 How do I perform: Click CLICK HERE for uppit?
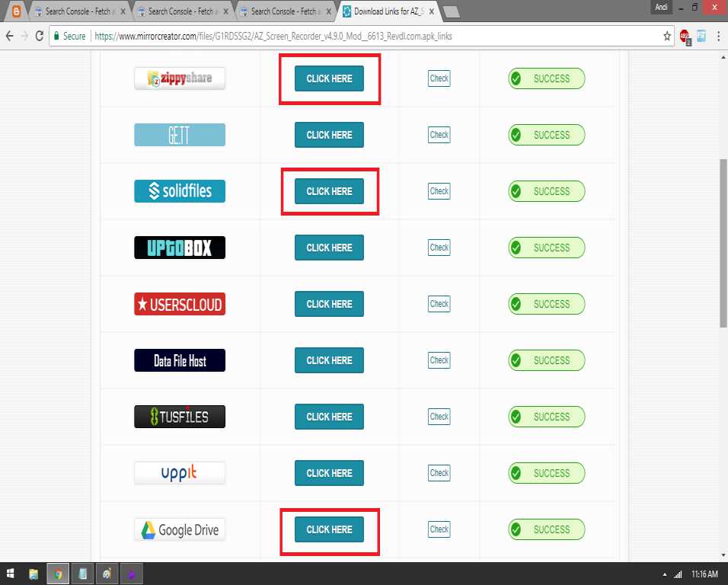coord(329,472)
